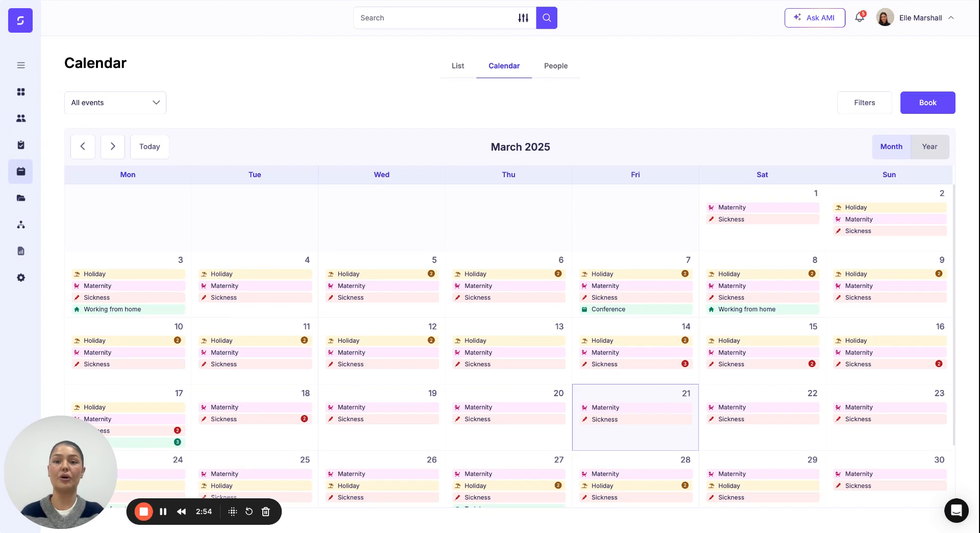This screenshot has height=533, width=980.
Task: Select the People icon in the sidebar
Action: pyautogui.click(x=20, y=118)
